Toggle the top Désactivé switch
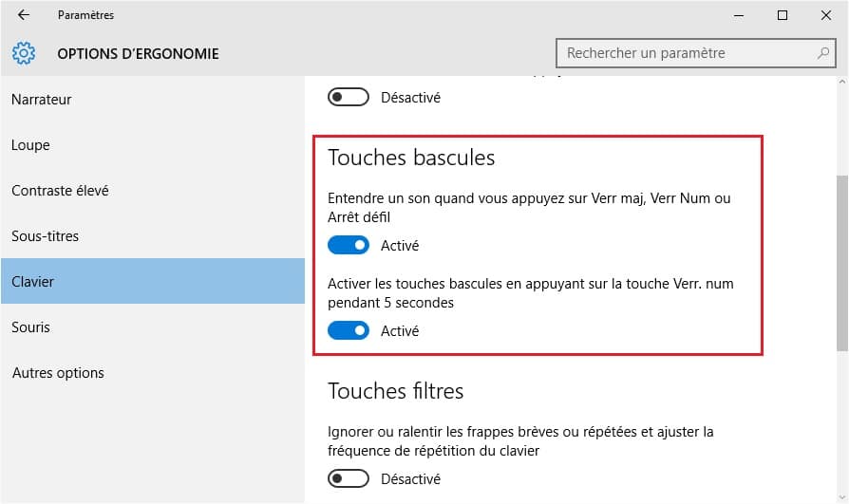This screenshot has width=849, height=504. (x=349, y=97)
